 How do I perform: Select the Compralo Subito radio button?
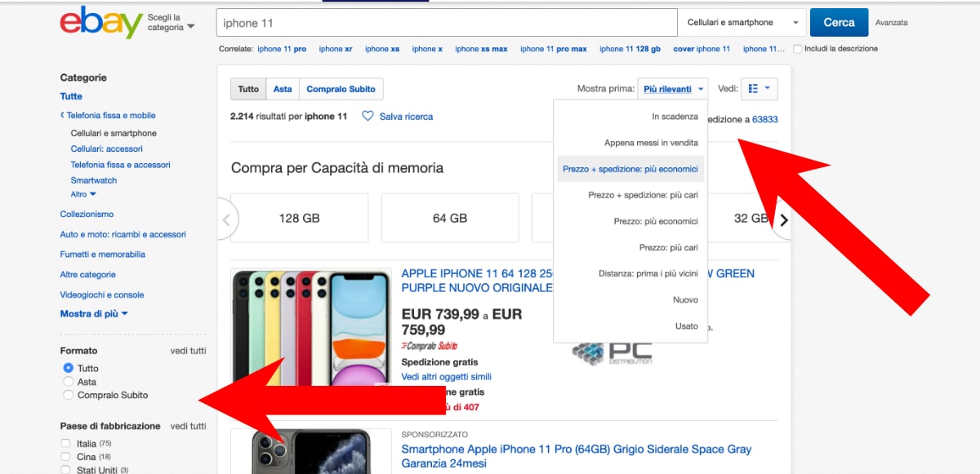(x=69, y=395)
